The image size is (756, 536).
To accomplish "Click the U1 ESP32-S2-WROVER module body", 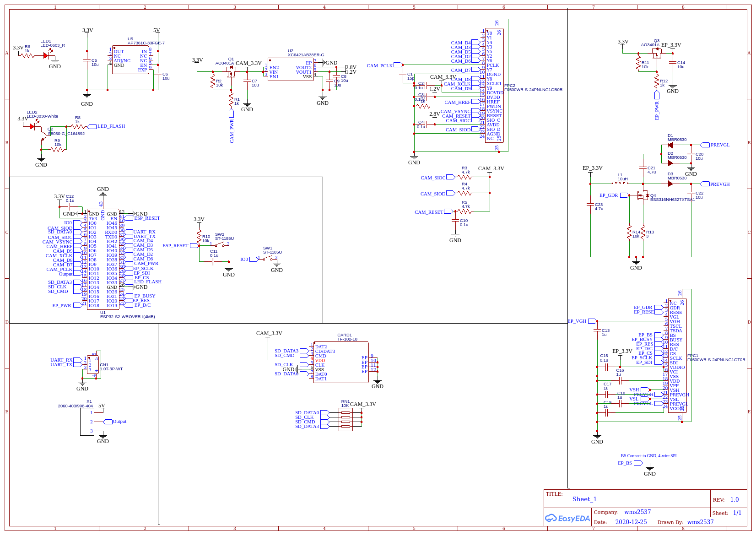I will pyautogui.click(x=103, y=259).
